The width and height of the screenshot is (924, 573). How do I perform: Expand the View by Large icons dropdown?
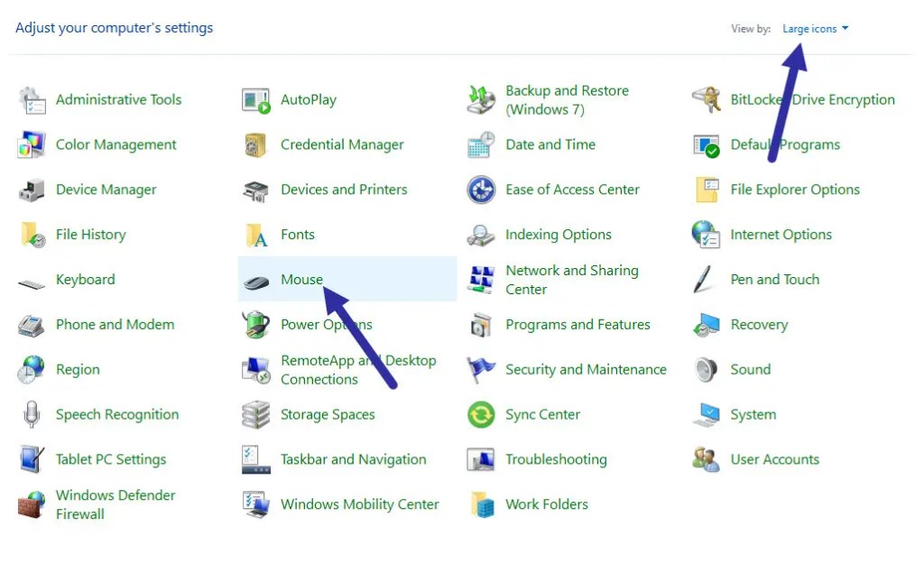click(x=815, y=29)
